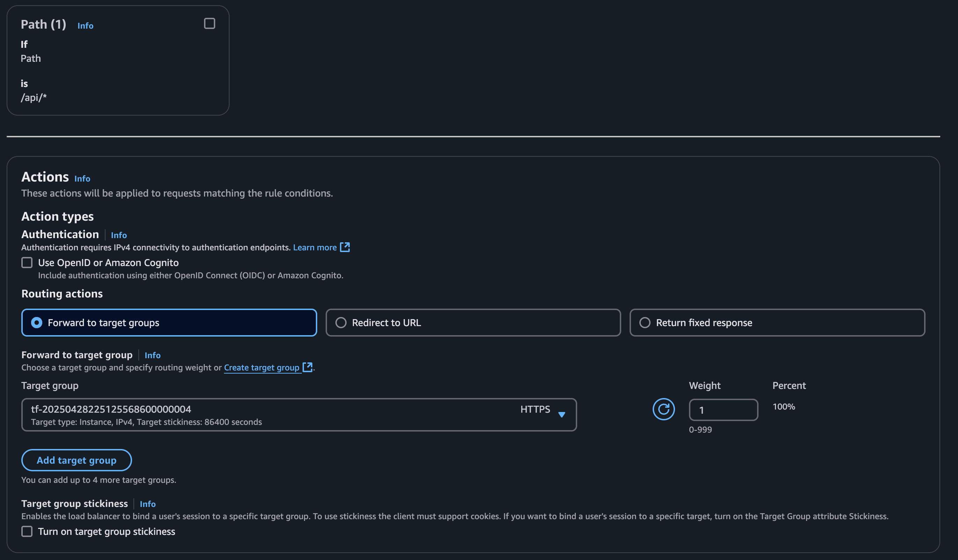The height and width of the screenshot is (560, 958).
Task: Turn on target group stickiness checkbox
Action: (27, 531)
